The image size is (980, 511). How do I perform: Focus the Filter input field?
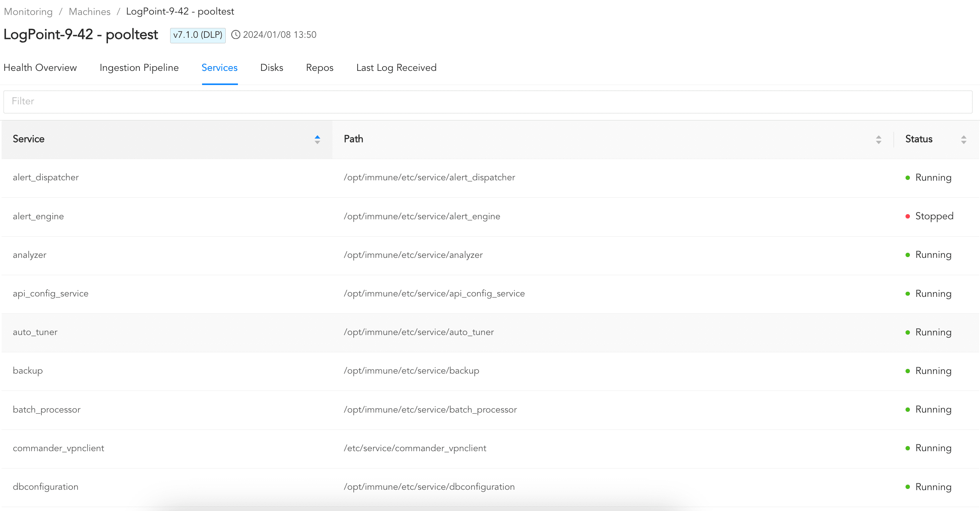coord(488,102)
